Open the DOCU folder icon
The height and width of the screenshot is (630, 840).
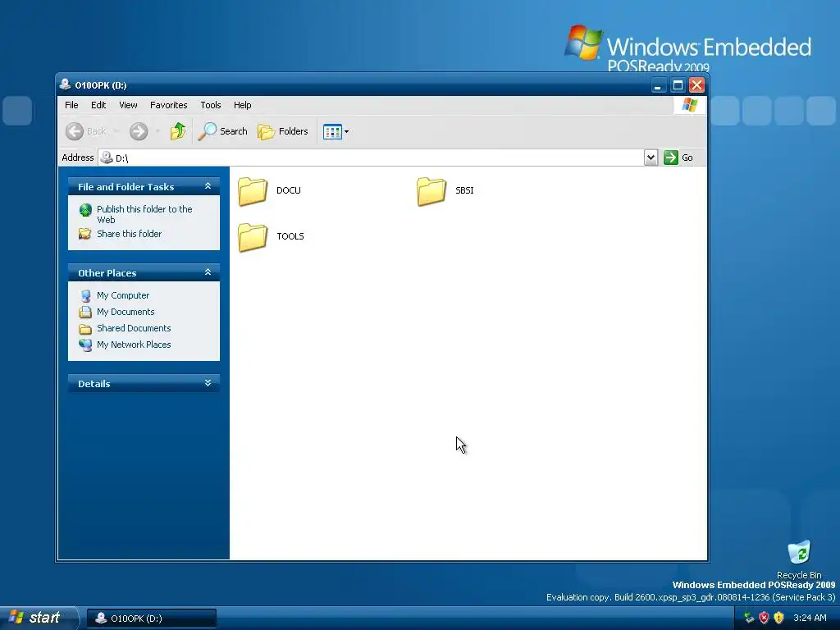point(253,191)
